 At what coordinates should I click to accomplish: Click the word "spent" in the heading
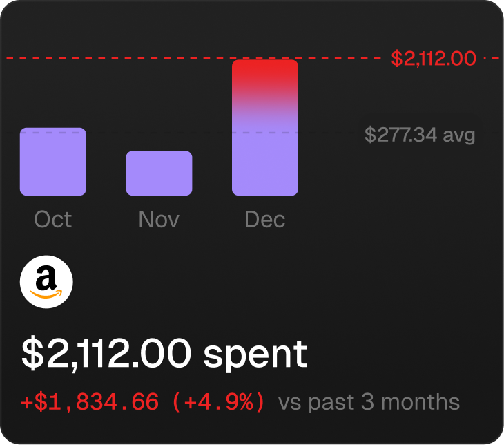pyautogui.click(x=255, y=354)
